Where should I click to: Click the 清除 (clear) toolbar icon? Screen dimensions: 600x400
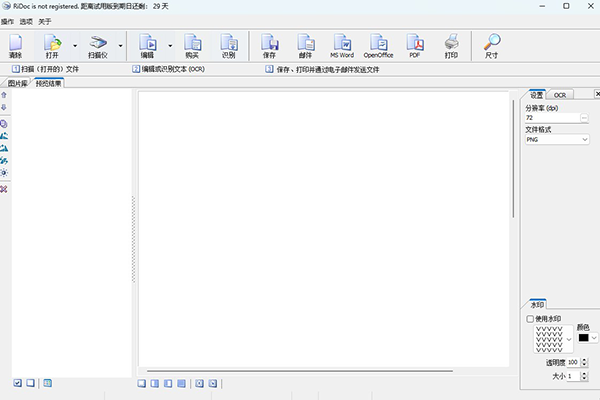(x=16, y=46)
